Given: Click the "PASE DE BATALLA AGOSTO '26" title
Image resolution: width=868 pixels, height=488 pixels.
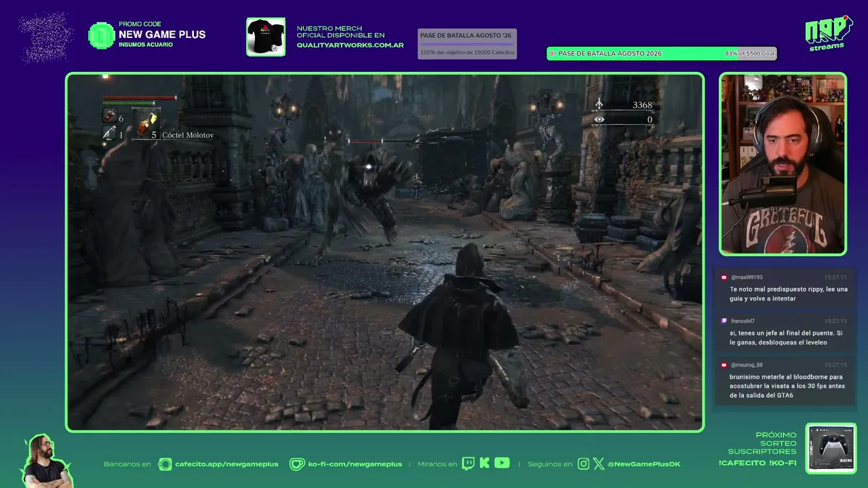Looking at the screenshot, I should pos(466,35).
